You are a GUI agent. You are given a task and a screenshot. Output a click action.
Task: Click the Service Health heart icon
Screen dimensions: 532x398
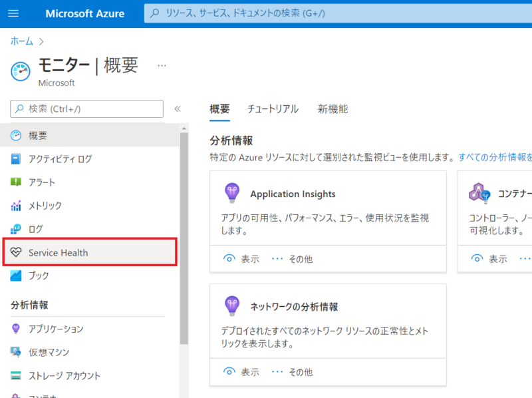pyautogui.click(x=15, y=252)
